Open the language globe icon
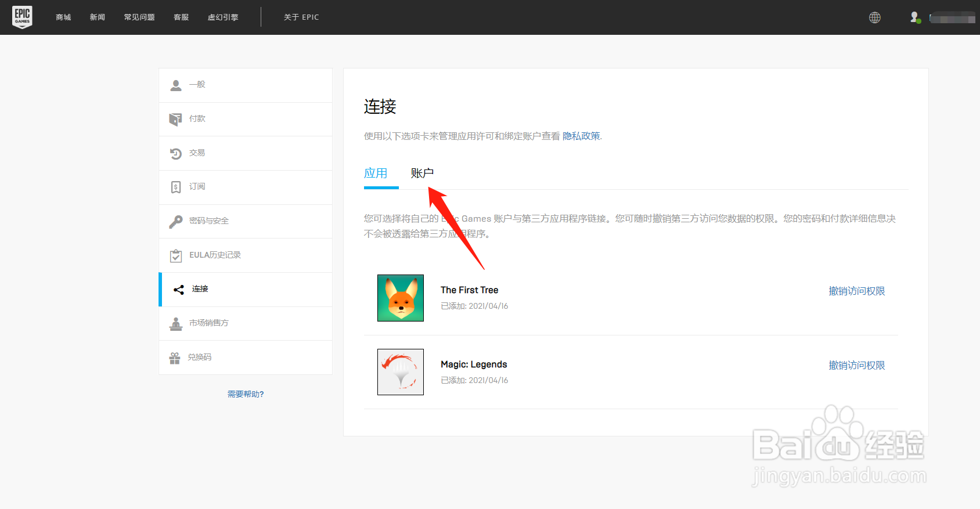Image resolution: width=980 pixels, height=509 pixels. pyautogui.click(x=875, y=17)
